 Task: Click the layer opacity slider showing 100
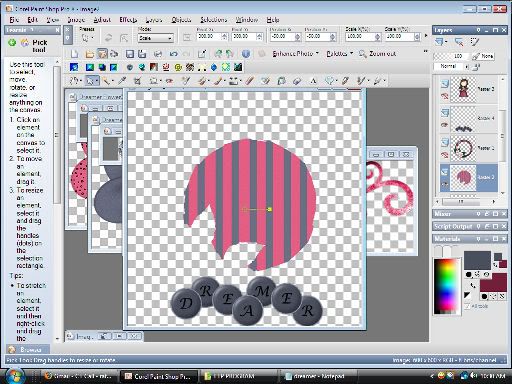click(x=452, y=56)
